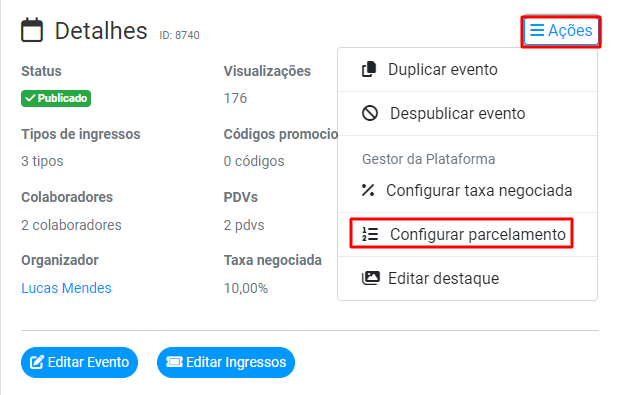Click the pencil icon in Editar Evento

click(37, 362)
